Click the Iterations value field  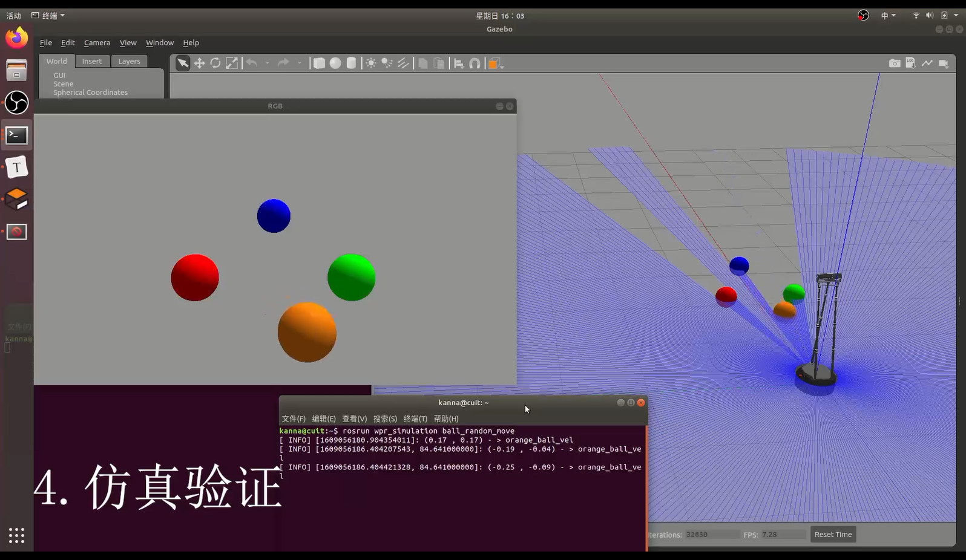(712, 535)
